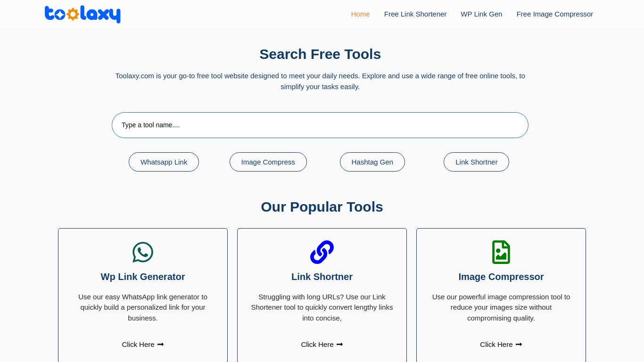Click 'Click Here' under Link Shortner card
Image resolution: width=644 pixels, height=362 pixels.
(x=322, y=345)
